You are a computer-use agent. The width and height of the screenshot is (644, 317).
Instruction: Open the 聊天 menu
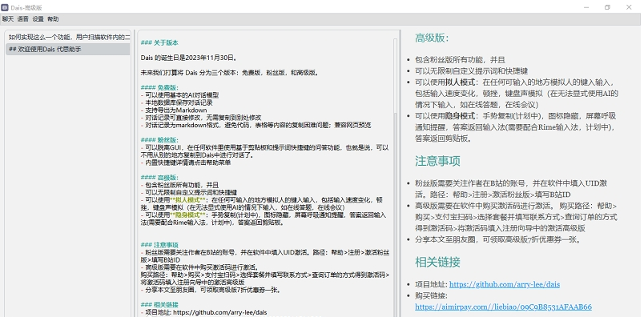[8, 19]
